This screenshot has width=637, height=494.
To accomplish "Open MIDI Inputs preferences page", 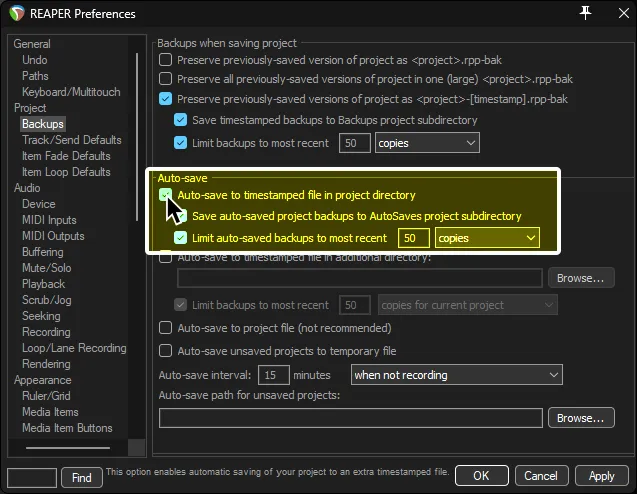I will [49, 220].
